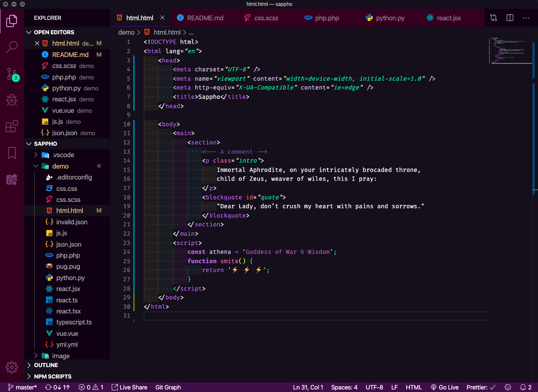Viewport: 538px width, 392px height.
Task: Open the Extensions view
Action: pyautogui.click(x=12, y=126)
